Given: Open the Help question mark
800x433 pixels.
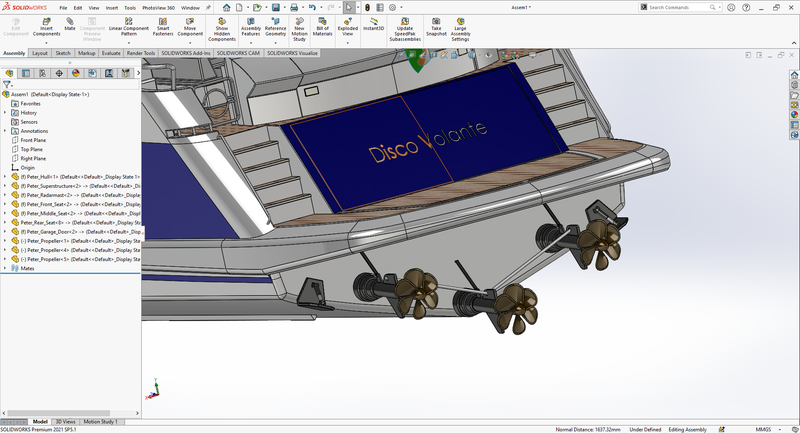Looking at the screenshot, I should click(x=746, y=7).
